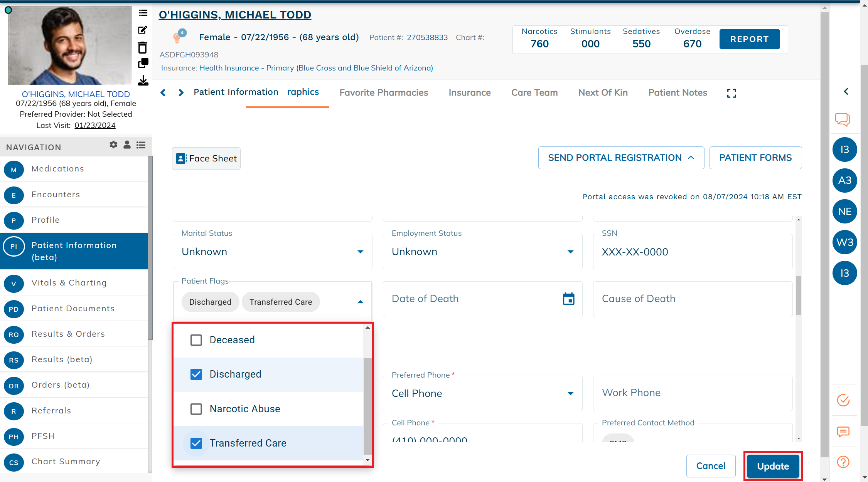868x482 pixels.
Task: Open the chat bubbles icon in right sidebar
Action: (x=843, y=119)
